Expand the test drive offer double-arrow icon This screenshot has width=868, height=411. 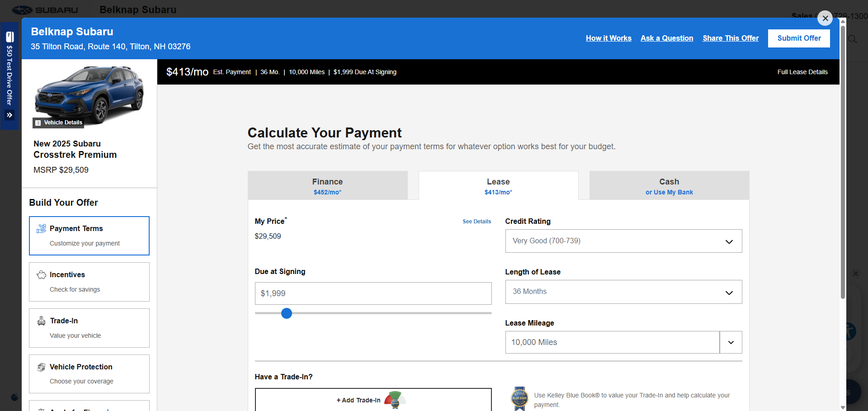[x=9, y=115]
